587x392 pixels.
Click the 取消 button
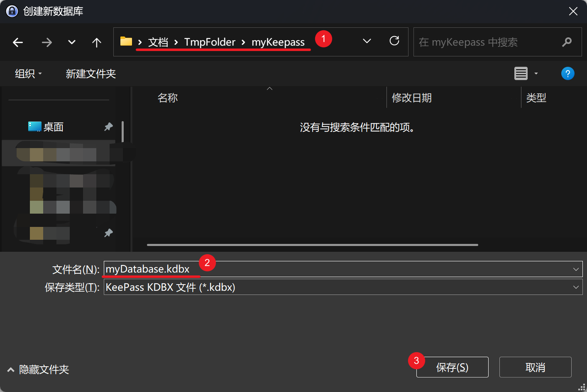coord(535,367)
